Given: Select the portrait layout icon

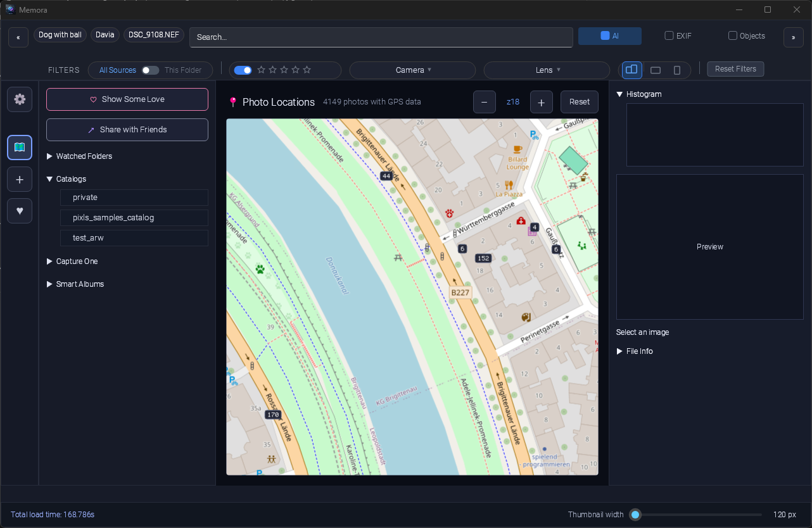Looking at the screenshot, I should (677, 70).
